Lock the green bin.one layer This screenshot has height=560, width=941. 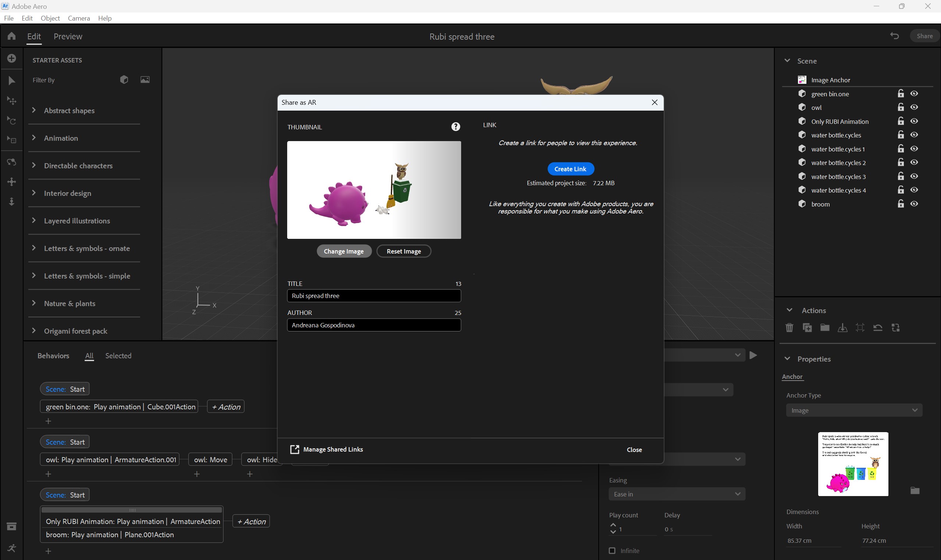[901, 93]
